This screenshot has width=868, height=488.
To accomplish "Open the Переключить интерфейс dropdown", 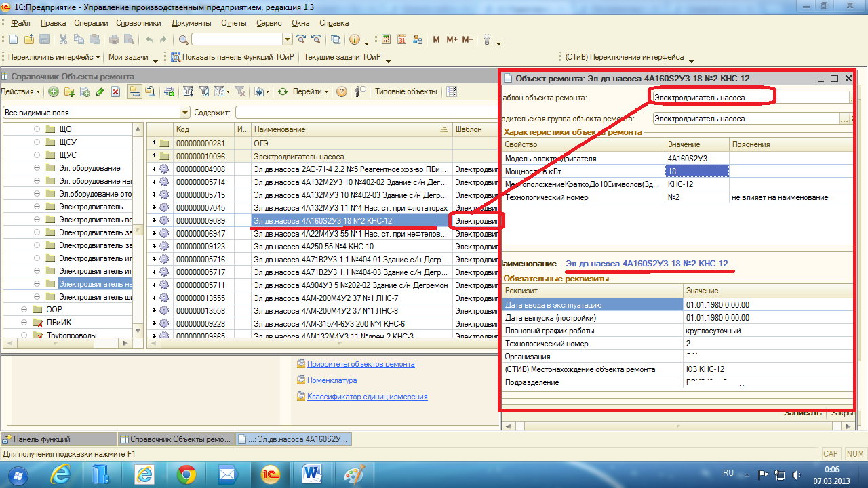I will point(54,58).
